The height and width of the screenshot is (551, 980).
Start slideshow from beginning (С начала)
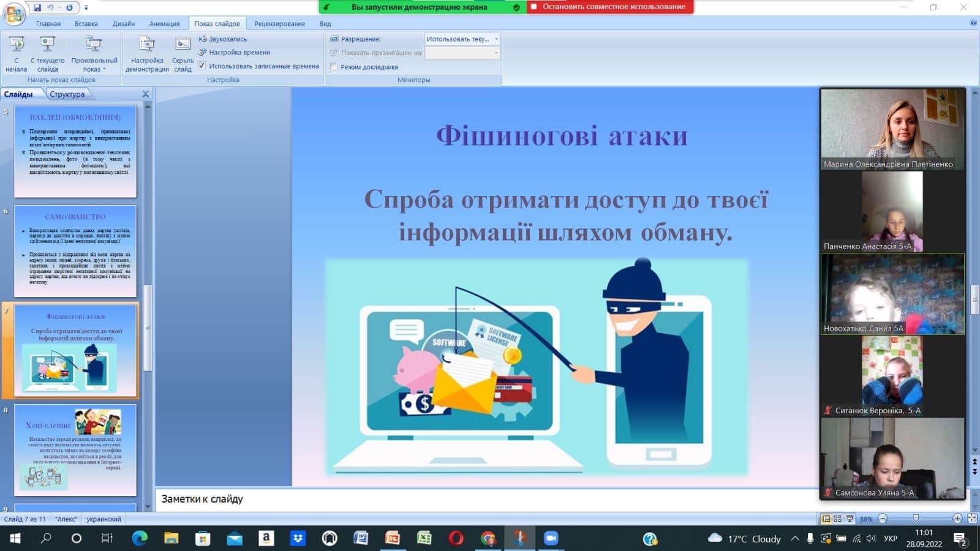pos(17,54)
